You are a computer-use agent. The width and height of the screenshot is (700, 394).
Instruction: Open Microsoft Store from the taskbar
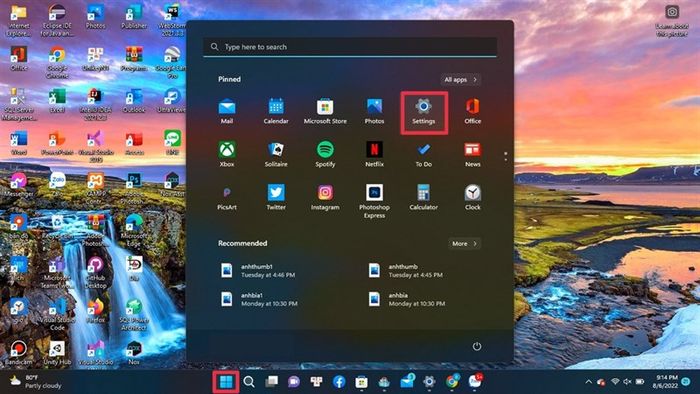point(362,382)
